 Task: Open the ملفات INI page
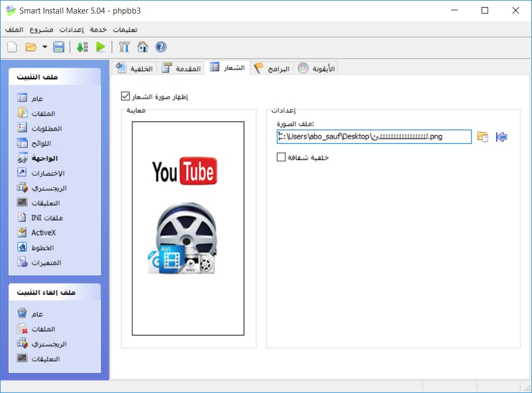pyautogui.click(x=40, y=218)
